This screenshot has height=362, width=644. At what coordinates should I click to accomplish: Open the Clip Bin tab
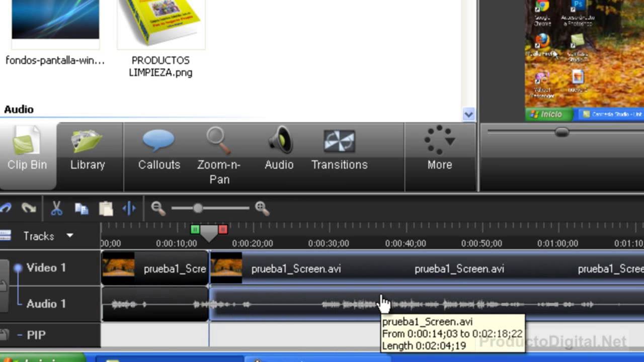tap(28, 156)
